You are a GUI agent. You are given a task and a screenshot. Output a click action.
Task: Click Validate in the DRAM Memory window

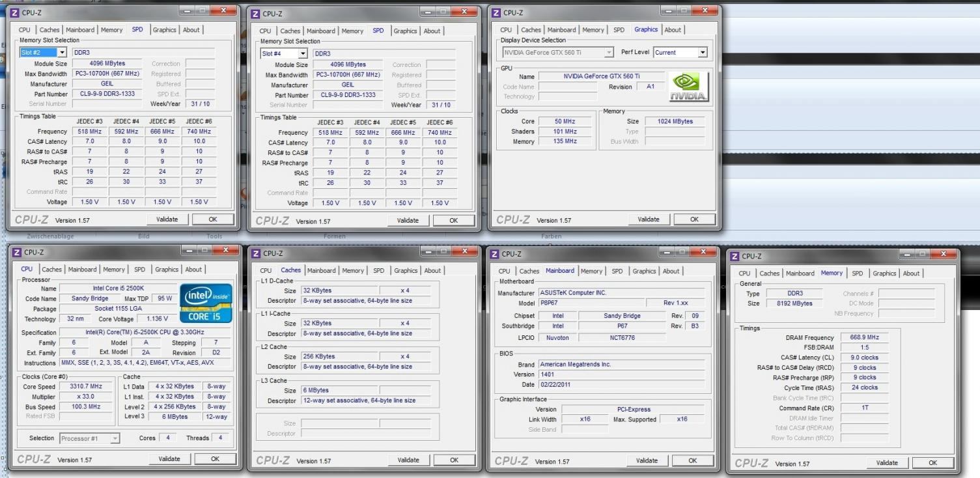[x=887, y=463]
